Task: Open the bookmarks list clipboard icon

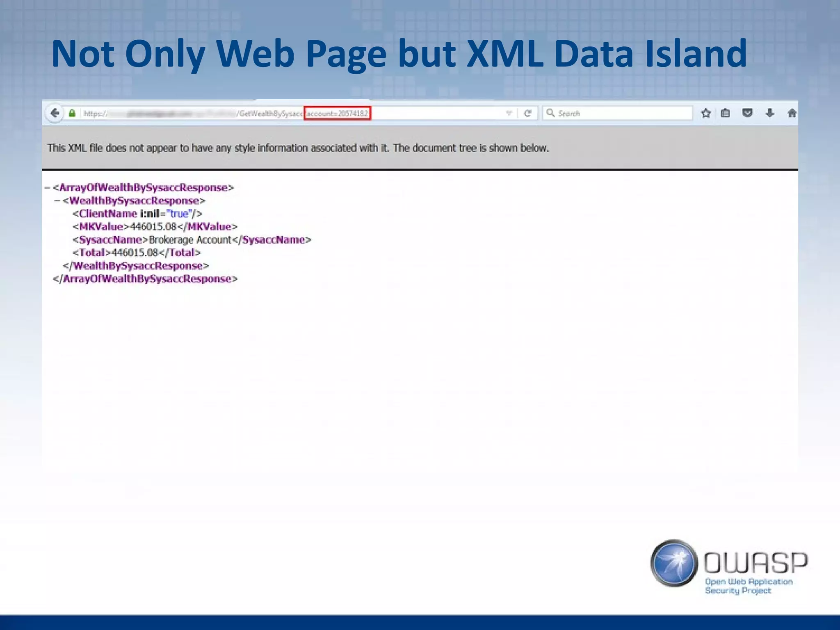Action: coord(725,114)
